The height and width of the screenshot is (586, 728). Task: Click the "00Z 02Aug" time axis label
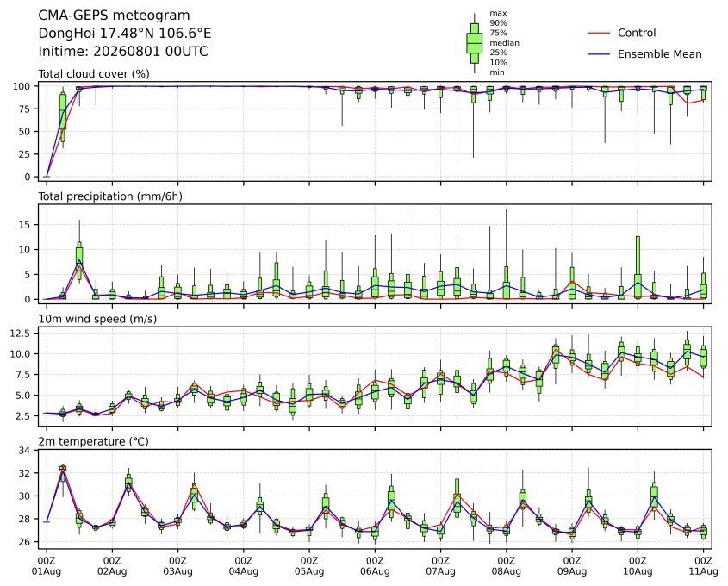[x=112, y=566]
